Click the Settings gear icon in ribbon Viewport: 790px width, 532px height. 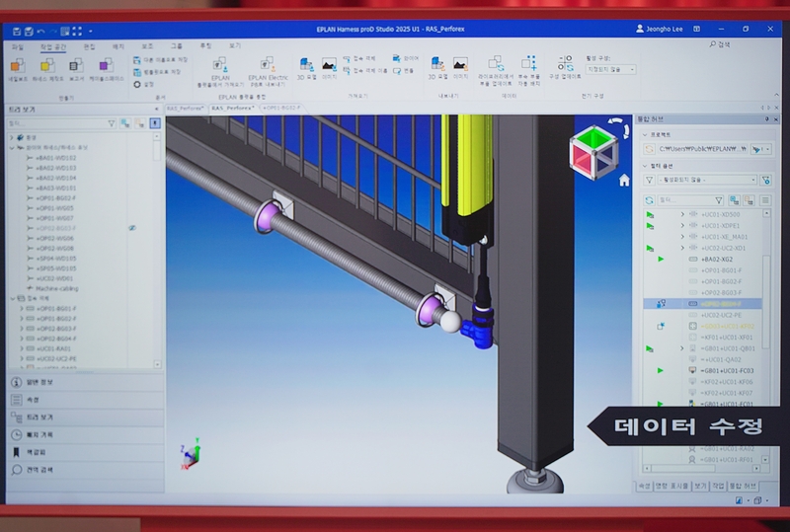pyautogui.click(x=136, y=85)
